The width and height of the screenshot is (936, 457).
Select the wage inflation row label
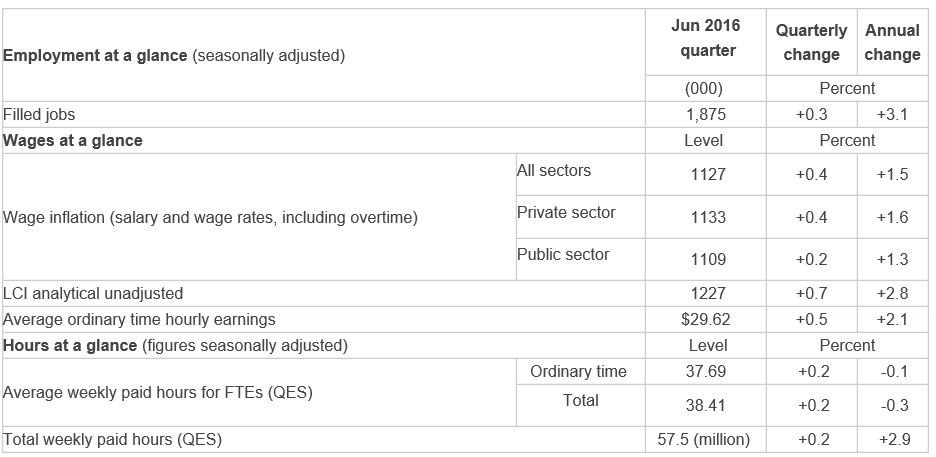pyautogui.click(x=211, y=216)
